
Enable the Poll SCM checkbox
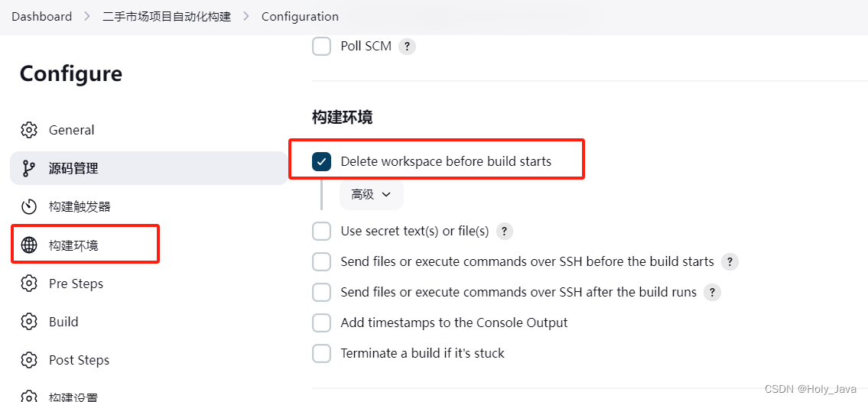pyautogui.click(x=322, y=47)
